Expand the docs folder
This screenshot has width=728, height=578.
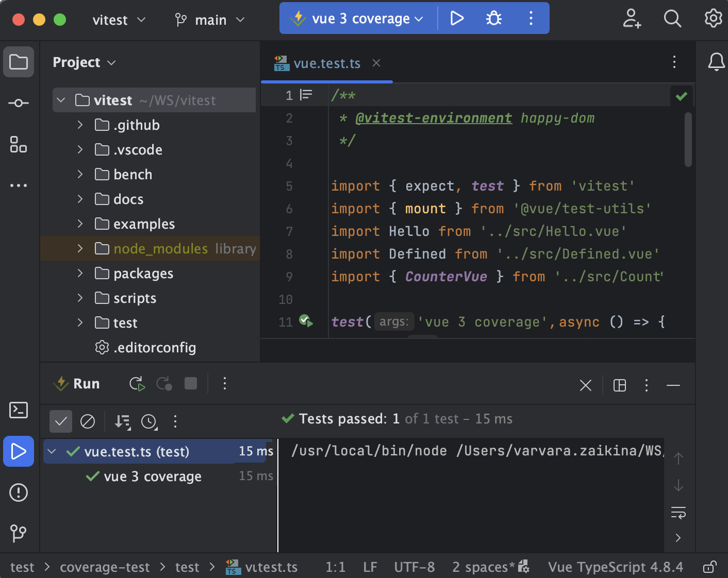click(x=80, y=199)
